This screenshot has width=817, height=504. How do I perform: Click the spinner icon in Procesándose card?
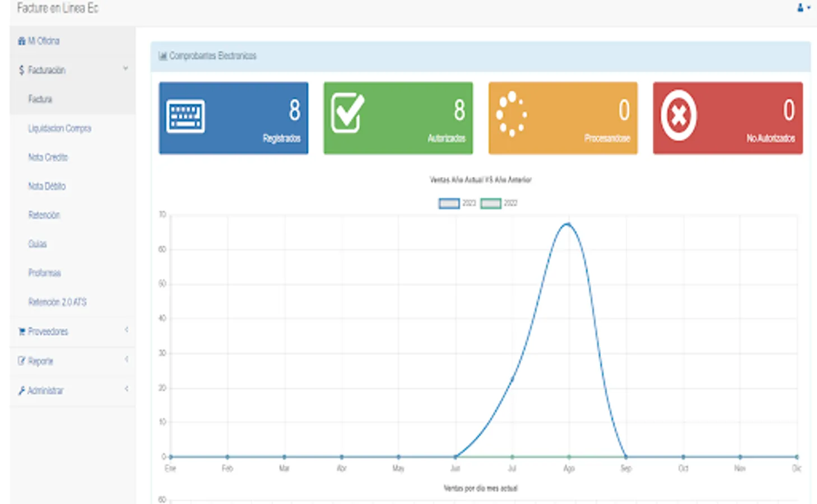511,114
